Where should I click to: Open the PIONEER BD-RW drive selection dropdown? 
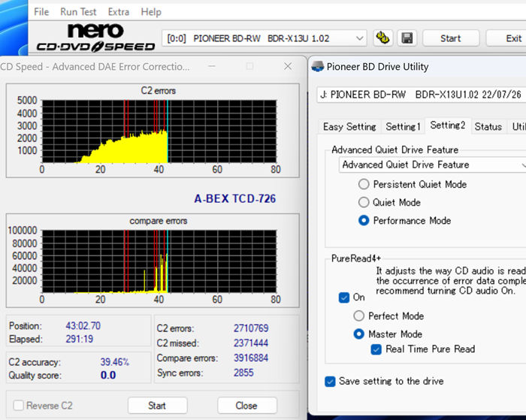coord(265,38)
